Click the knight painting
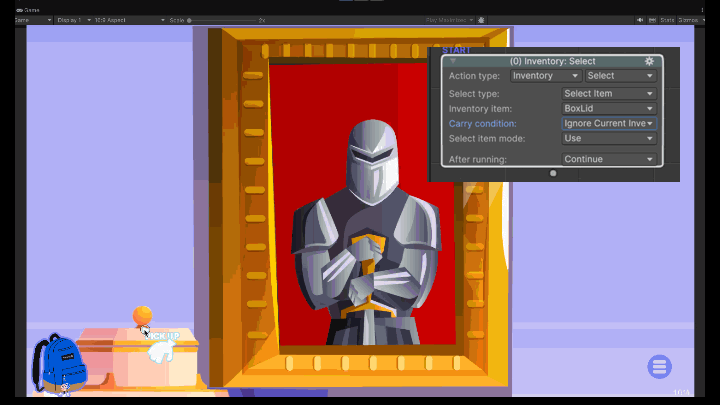 pos(358,208)
